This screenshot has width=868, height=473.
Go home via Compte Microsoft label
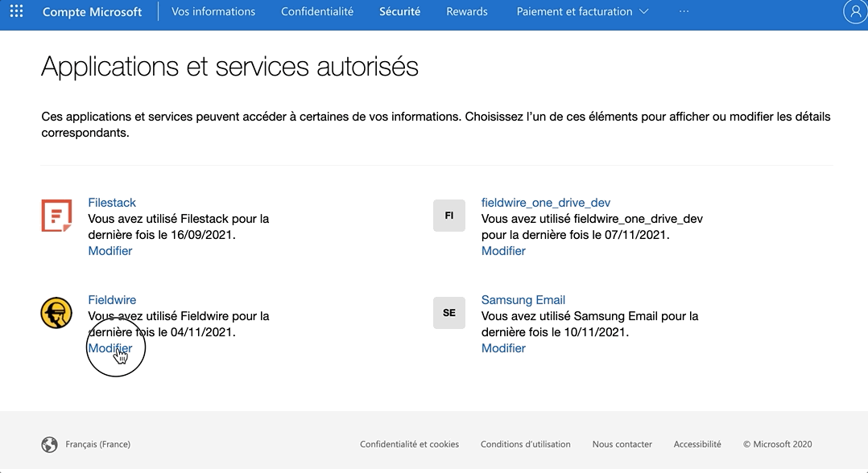click(91, 11)
